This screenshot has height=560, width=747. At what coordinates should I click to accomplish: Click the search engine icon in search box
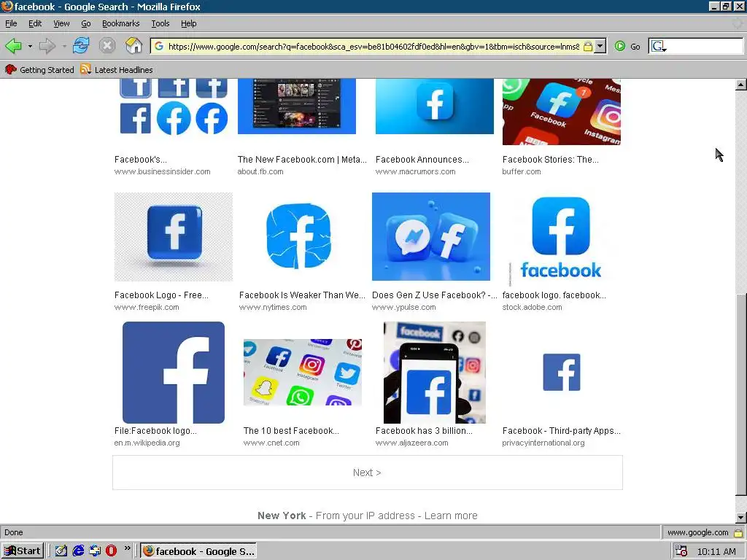[659, 46]
